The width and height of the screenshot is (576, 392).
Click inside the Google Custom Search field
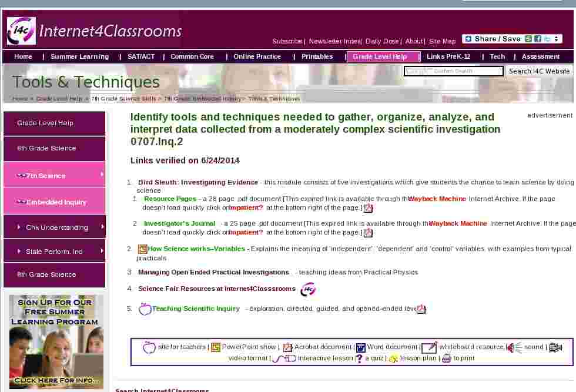click(x=453, y=71)
